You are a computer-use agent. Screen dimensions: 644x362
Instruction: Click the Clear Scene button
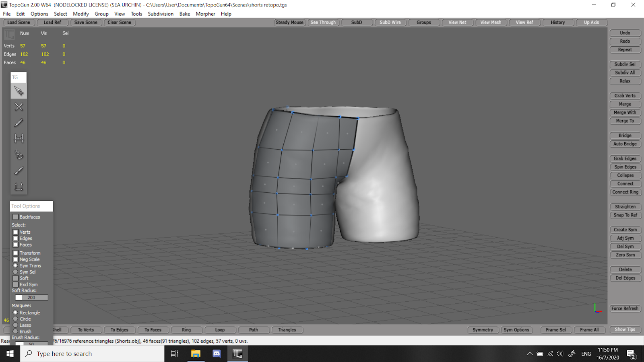click(120, 23)
